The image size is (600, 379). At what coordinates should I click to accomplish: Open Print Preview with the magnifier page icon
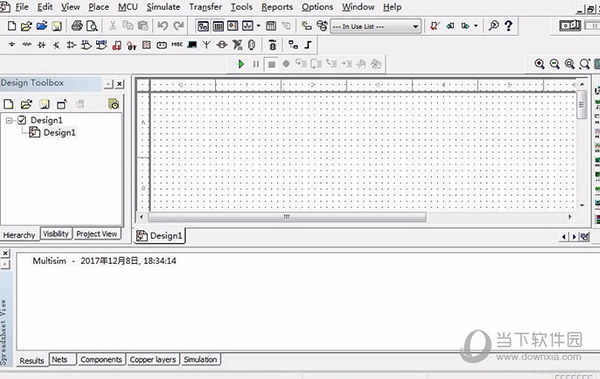[x=92, y=26]
